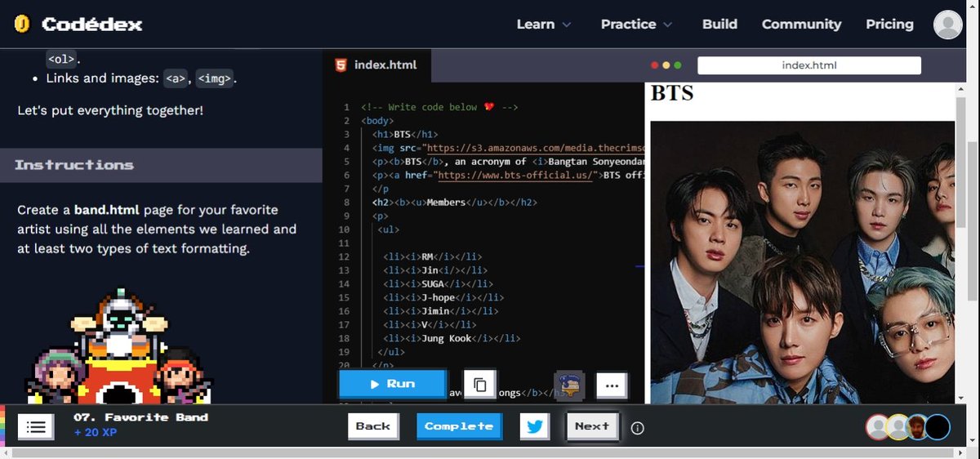This screenshot has height=459, width=980.
Task: Advance with the Next button
Action: (x=592, y=426)
